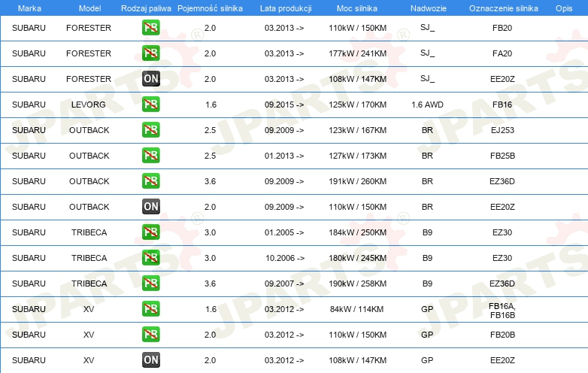Click petrol fuel icon in Forester FB20 row

tap(150, 27)
